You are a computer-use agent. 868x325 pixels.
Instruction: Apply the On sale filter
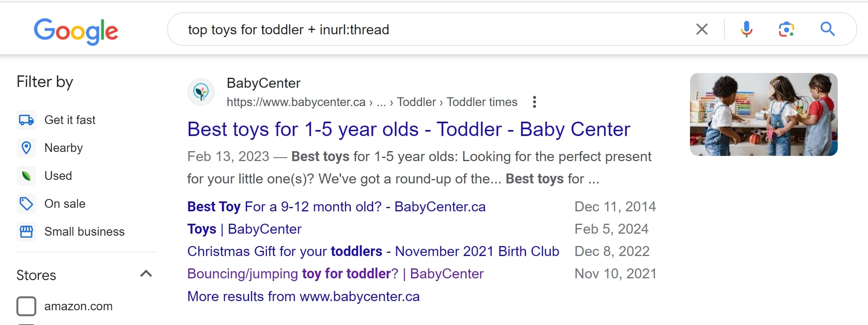click(x=65, y=204)
